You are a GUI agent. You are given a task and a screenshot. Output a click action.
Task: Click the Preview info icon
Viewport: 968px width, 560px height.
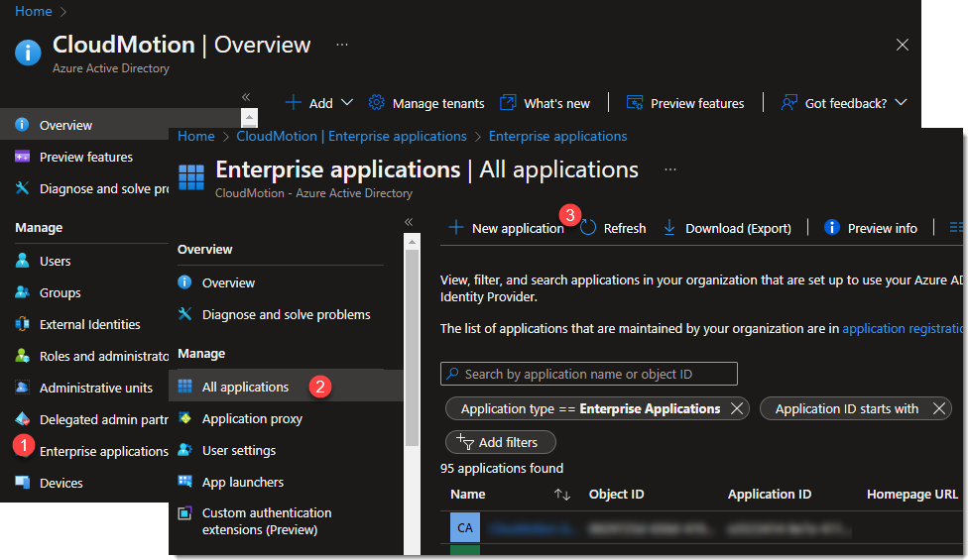tap(832, 228)
